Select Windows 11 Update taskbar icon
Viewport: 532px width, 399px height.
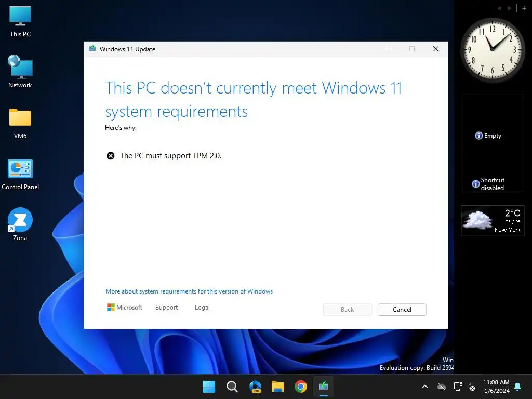click(x=324, y=387)
